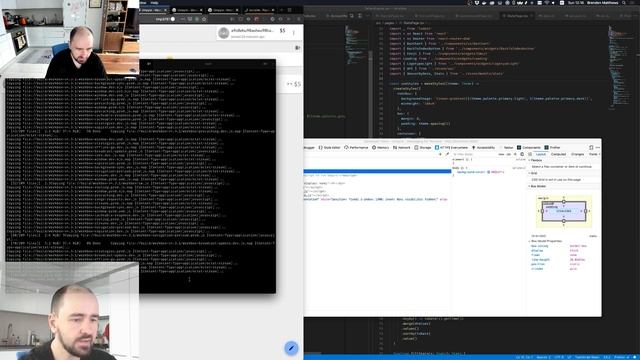
Task: Open the Storage devtools tab
Action: (x=423, y=147)
